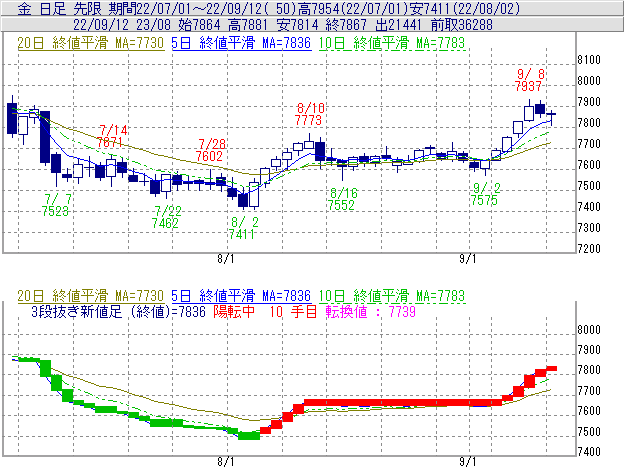
Task: Click lower chart's 7700 axis label
Action: [x=589, y=391]
